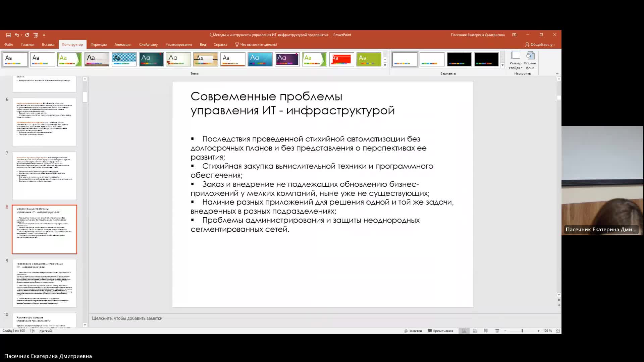
Task: Move down one row in the Themes gallery
Action: [385, 60]
